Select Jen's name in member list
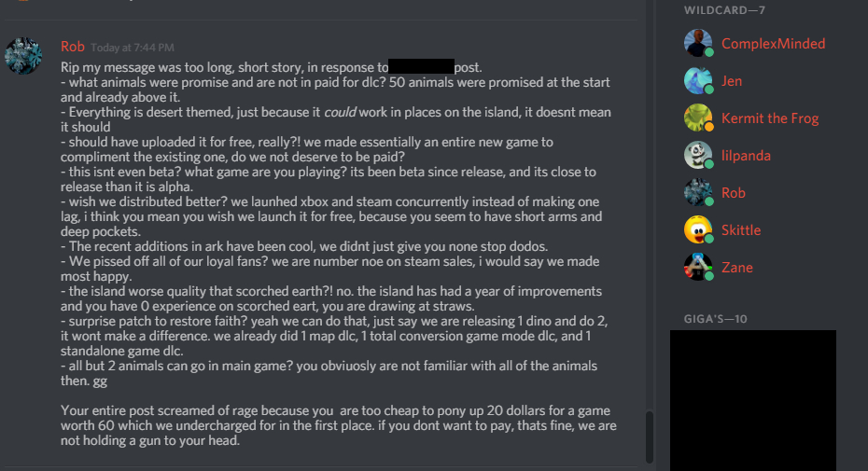868x471 pixels. [x=732, y=81]
